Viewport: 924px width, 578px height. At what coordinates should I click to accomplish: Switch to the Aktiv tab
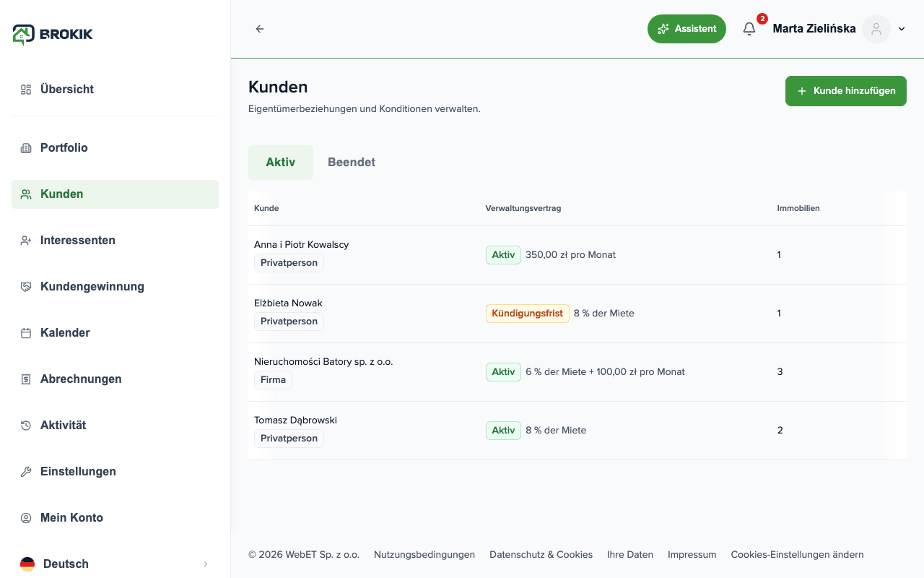[x=281, y=163]
